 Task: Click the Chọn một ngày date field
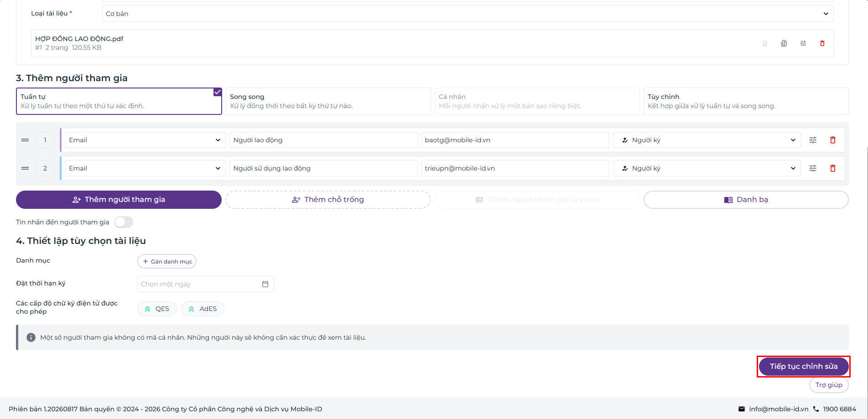click(205, 284)
